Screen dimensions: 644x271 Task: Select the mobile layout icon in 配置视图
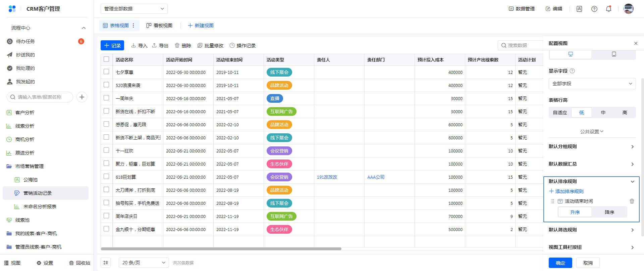click(x=614, y=54)
